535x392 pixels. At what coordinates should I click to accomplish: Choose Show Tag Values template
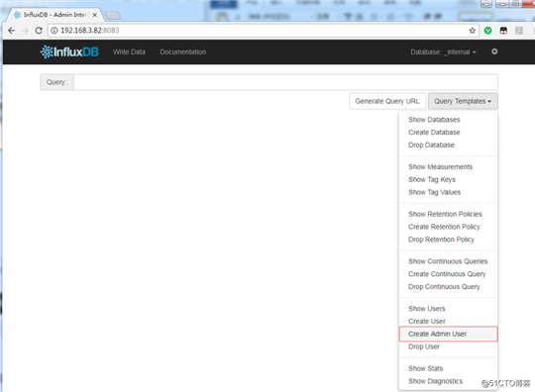click(x=434, y=192)
